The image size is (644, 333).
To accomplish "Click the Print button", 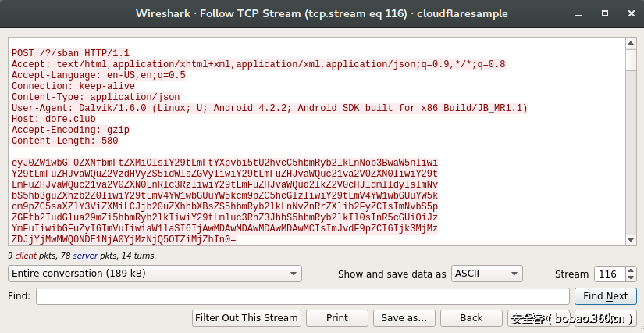I will pos(337,318).
